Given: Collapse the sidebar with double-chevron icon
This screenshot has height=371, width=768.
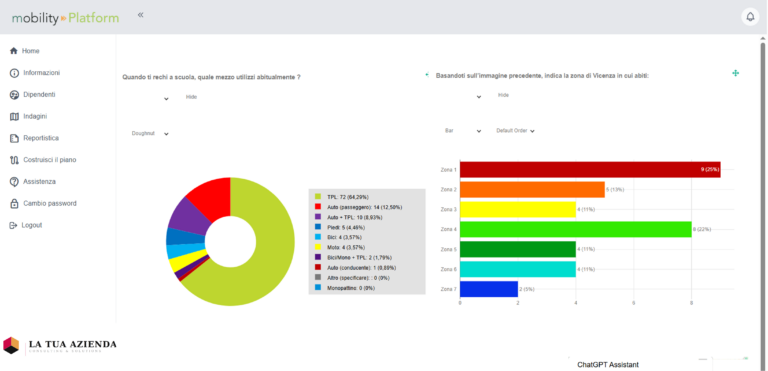Looking at the screenshot, I should click(x=141, y=15).
